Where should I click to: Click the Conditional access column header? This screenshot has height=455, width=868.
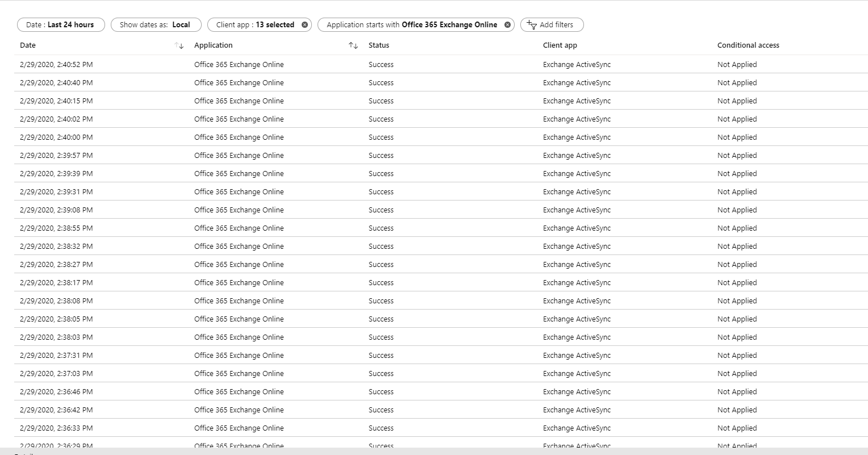click(748, 45)
